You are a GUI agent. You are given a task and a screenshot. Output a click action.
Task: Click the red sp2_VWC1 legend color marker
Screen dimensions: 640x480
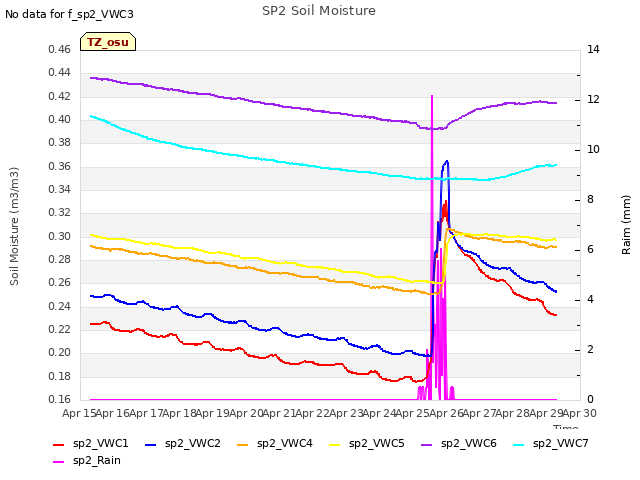click(x=59, y=444)
